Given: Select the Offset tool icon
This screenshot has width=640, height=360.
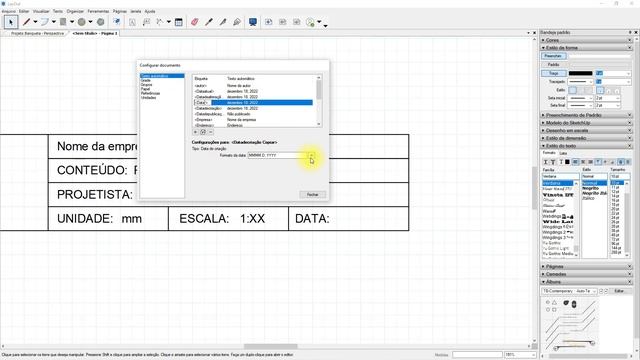Looking at the screenshot, I should pyautogui.click(x=117, y=22).
